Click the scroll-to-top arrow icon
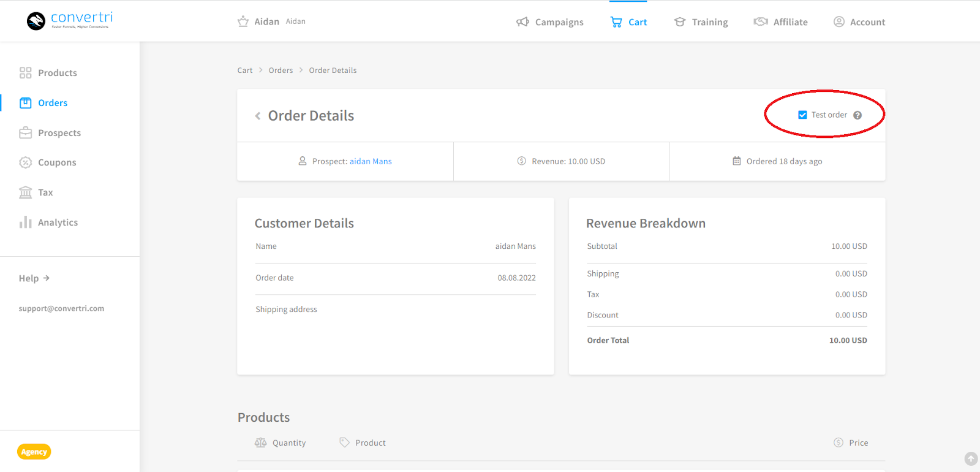 [971, 459]
